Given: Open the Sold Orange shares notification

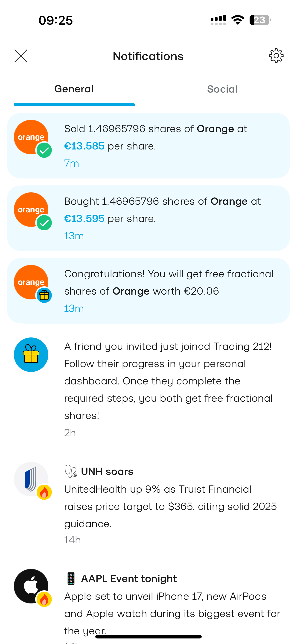Looking at the screenshot, I should (x=148, y=146).
